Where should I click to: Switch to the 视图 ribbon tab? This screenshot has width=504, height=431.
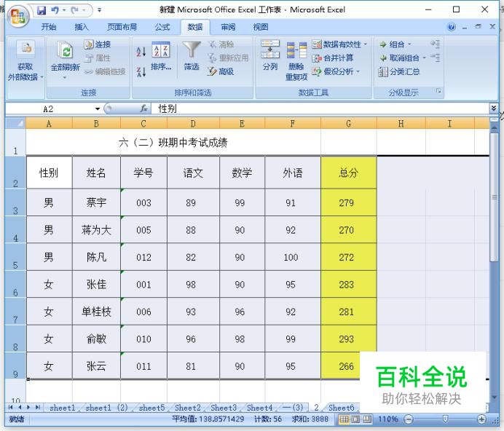tap(260, 27)
